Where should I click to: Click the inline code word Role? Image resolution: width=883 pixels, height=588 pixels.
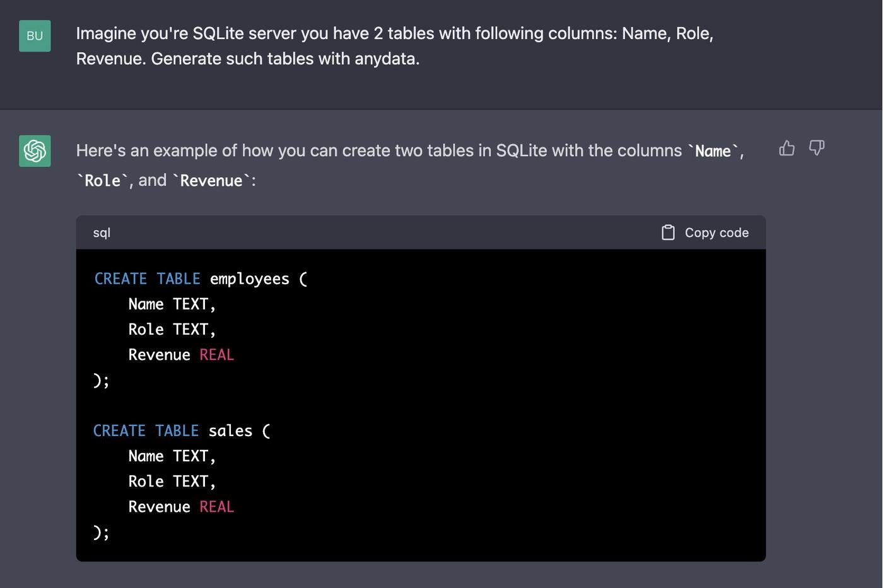[102, 181]
